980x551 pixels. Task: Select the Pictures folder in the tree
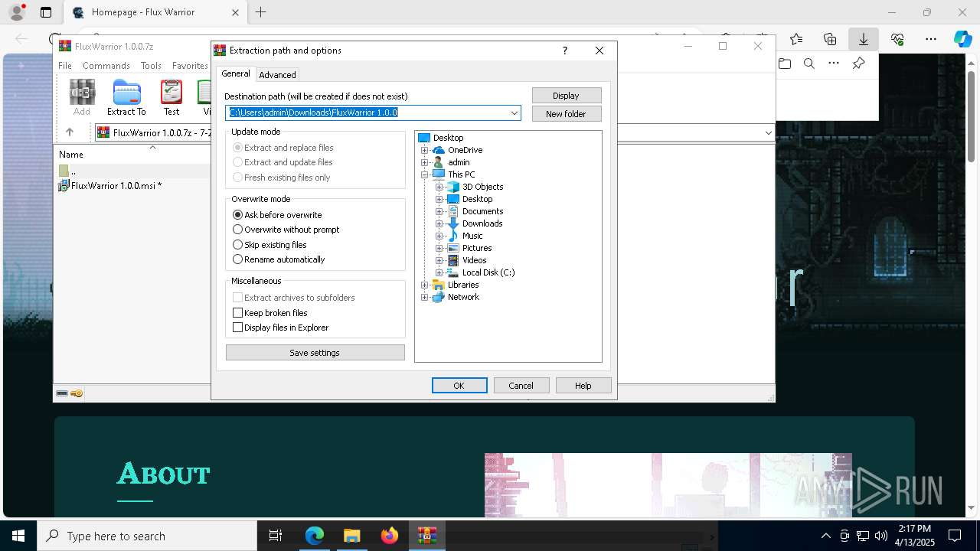click(x=476, y=248)
